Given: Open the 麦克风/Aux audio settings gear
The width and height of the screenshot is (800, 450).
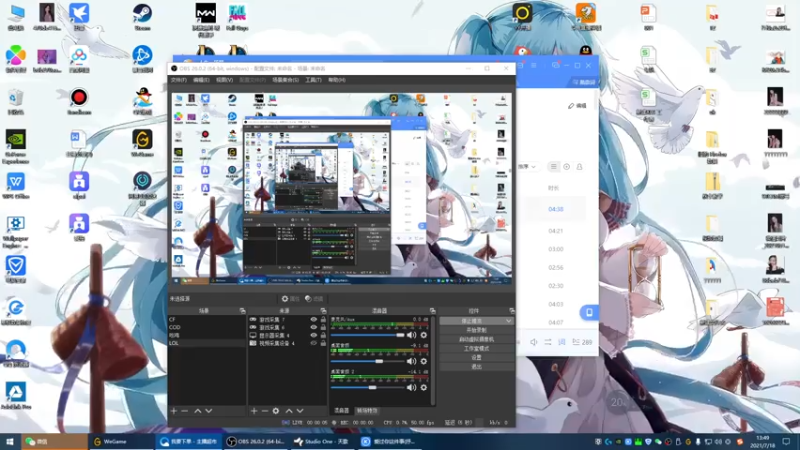Looking at the screenshot, I should [x=423, y=335].
